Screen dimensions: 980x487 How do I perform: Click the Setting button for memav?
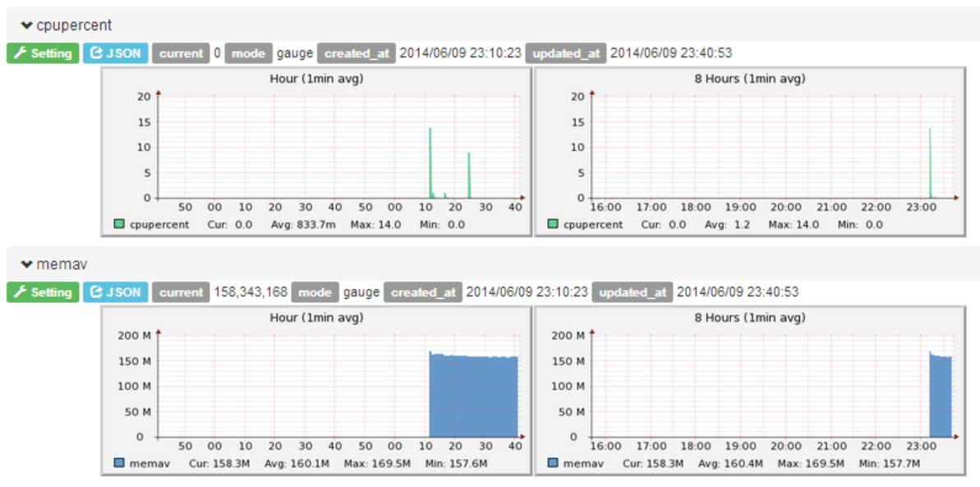[42, 292]
